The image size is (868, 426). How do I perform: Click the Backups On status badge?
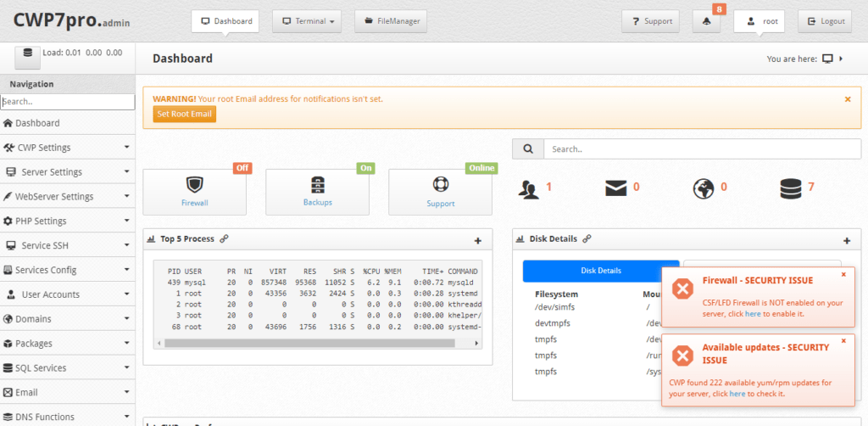point(366,168)
